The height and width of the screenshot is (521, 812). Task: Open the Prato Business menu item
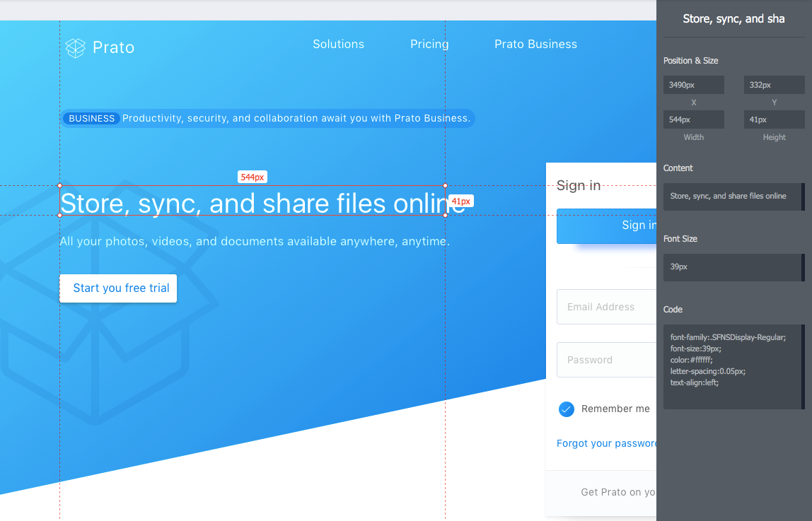pos(535,45)
